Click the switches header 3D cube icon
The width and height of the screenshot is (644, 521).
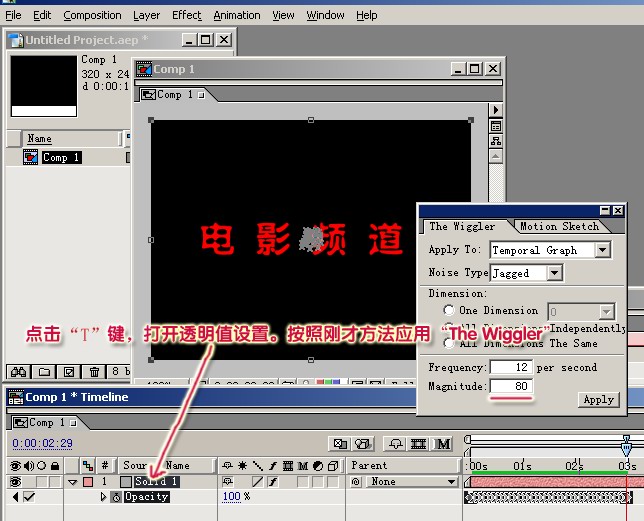click(x=333, y=466)
